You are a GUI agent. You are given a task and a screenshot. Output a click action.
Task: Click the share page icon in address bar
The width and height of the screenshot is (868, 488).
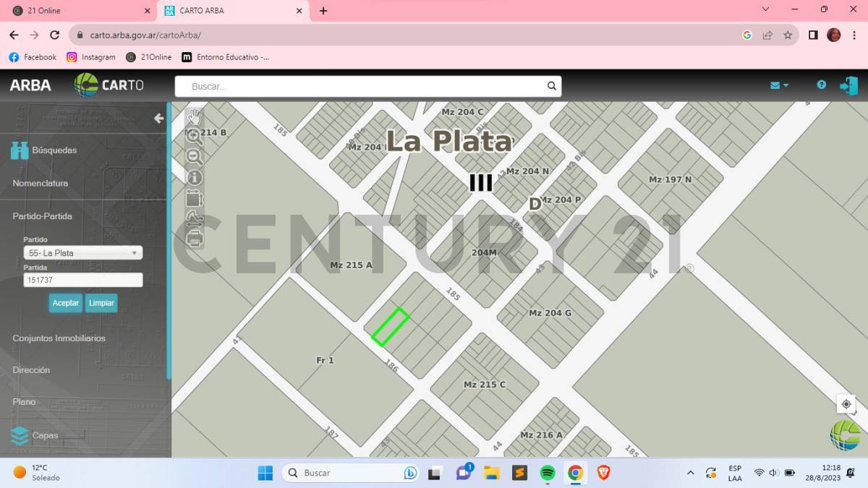[767, 35]
